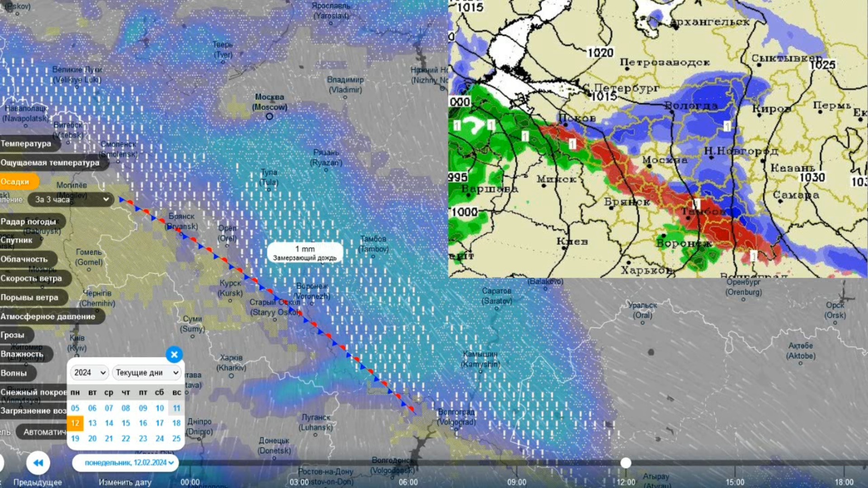Select the 'Спутник' satellite layer

(x=17, y=240)
